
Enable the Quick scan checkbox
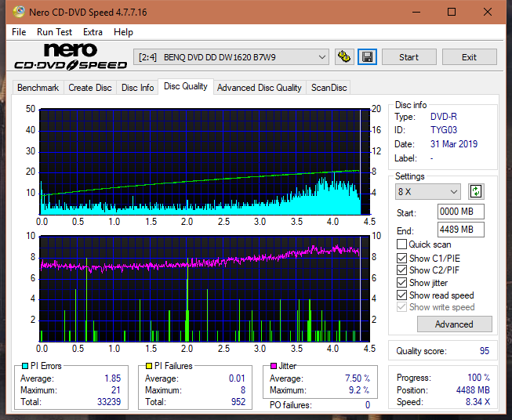pos(402,244)
